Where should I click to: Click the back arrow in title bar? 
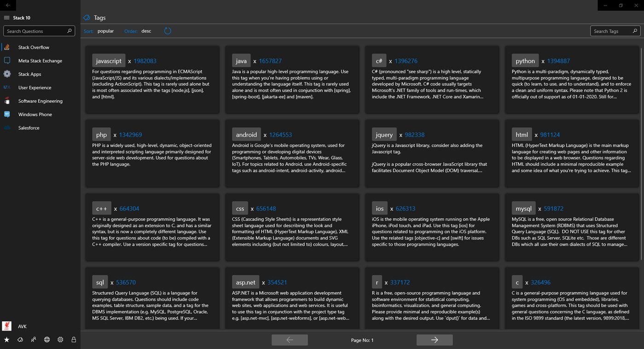(x=8, y=5)
